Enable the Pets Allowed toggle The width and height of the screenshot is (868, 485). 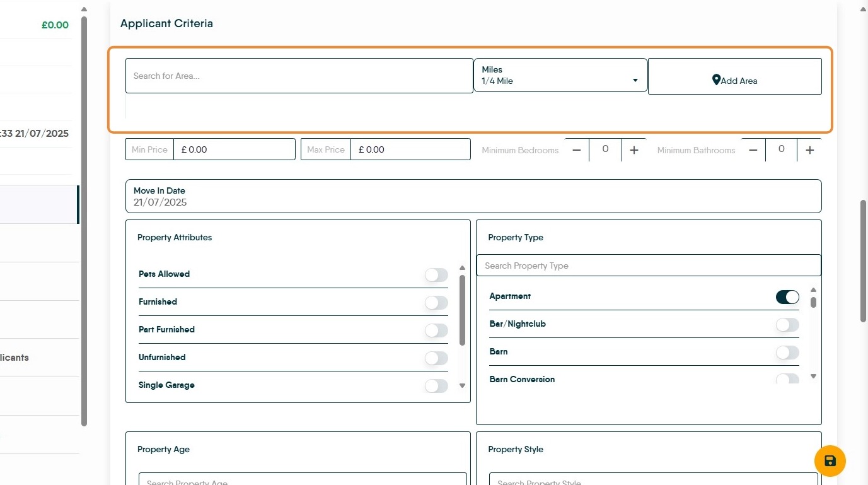pyautogui.click(x=436, y=275)
